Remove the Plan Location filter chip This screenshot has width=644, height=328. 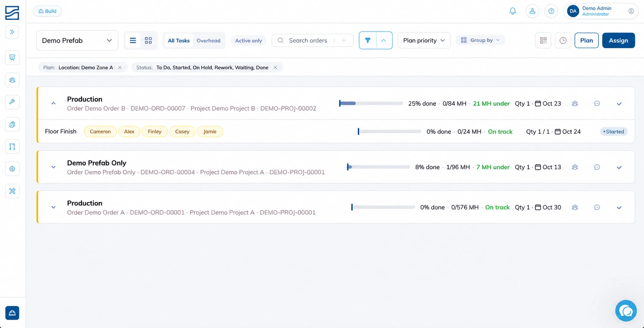[x=120, y=67]
